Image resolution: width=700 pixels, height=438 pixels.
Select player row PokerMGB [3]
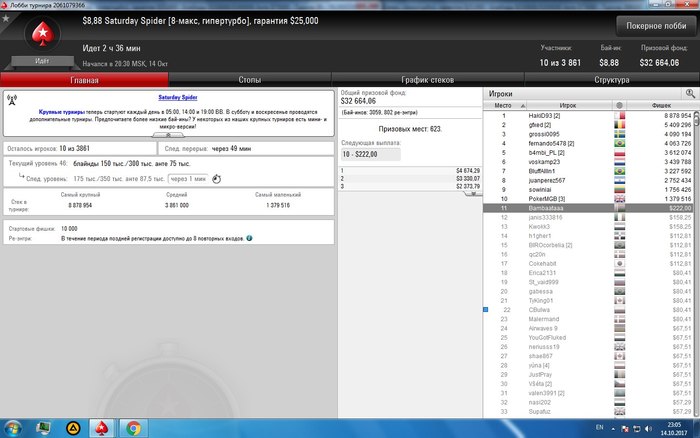click(588, 199)
